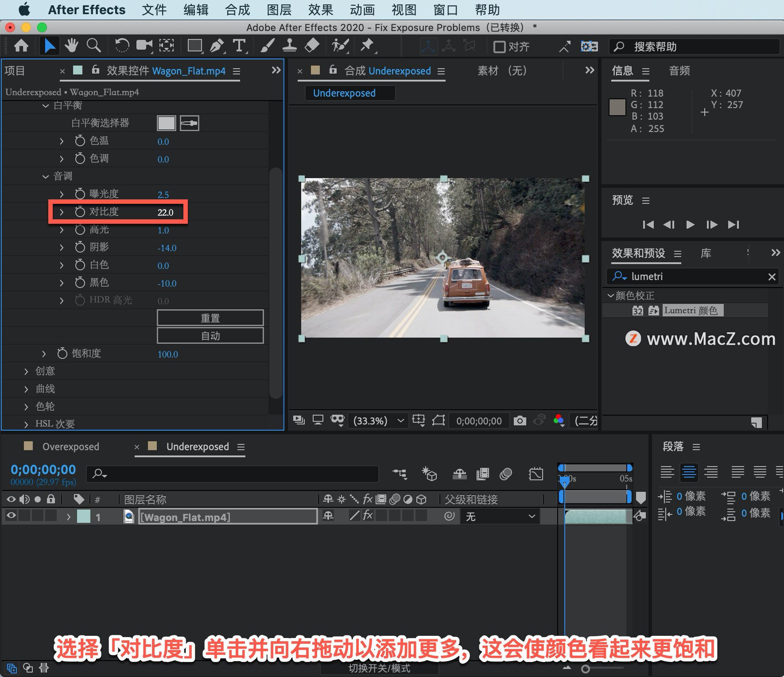Toggle stopwatch for 曝光度

[80, 194]
